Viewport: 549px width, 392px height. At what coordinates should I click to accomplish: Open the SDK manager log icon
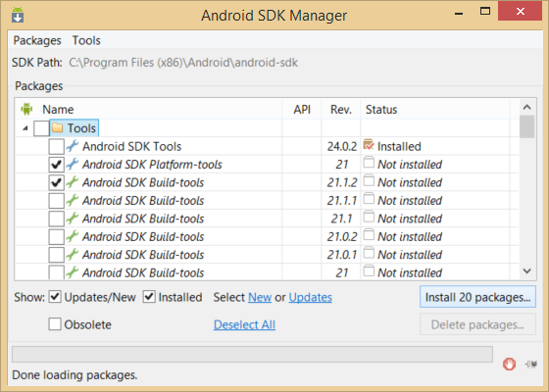tap(531, 365)
